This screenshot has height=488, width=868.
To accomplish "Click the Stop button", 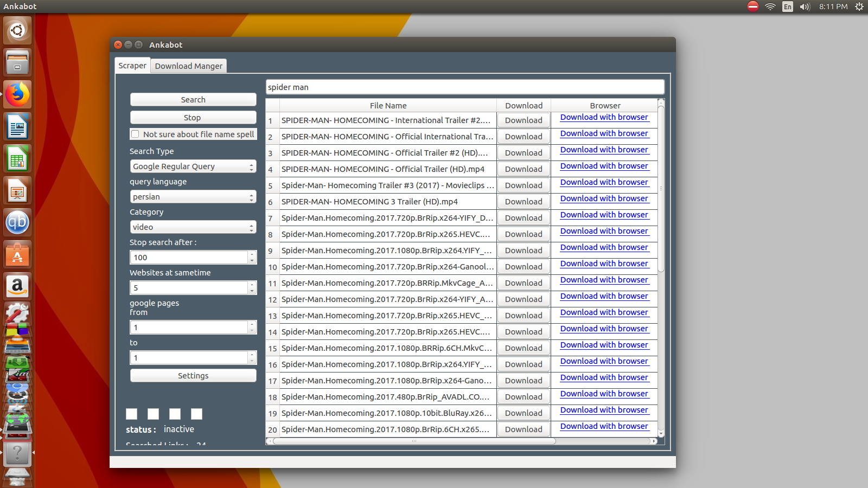I will coord(193,118).
